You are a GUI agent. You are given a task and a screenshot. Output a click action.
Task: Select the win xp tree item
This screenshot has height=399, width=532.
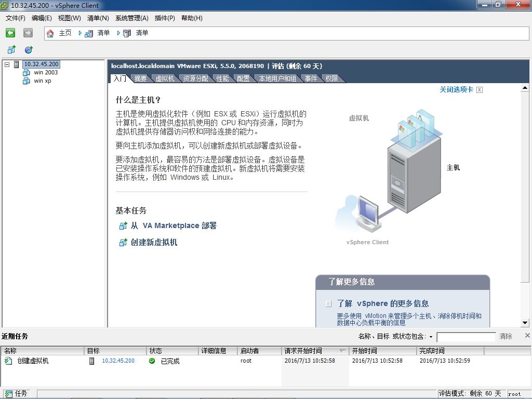click(x=43, y=81)
